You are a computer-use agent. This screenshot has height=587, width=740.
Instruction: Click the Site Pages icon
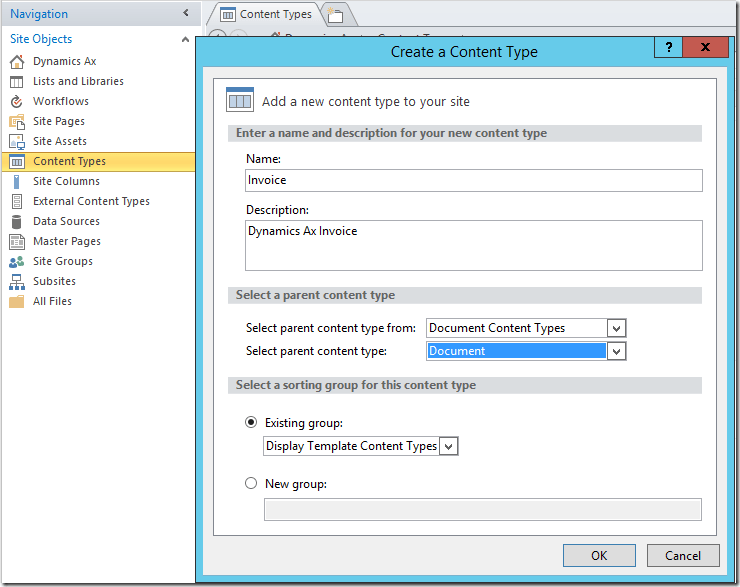point(17,122)
